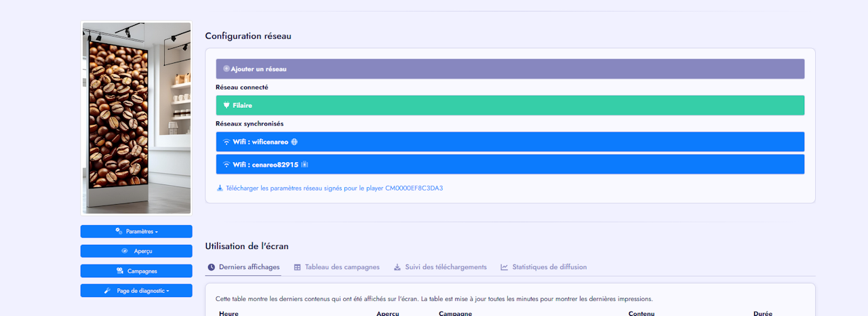The image size is (868, 316).
Task: Expand the Paramètres dropdown menu
Action: (x=136, y=231)
